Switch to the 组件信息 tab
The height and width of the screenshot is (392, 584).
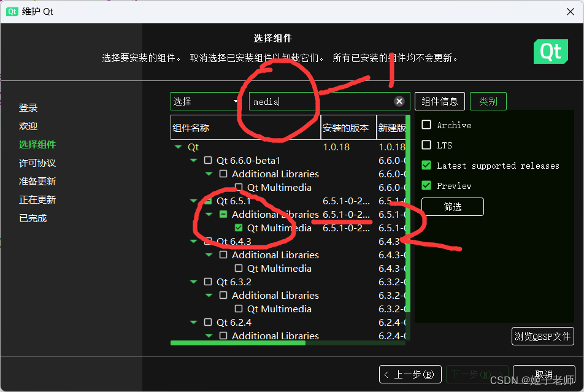point(439,101)
